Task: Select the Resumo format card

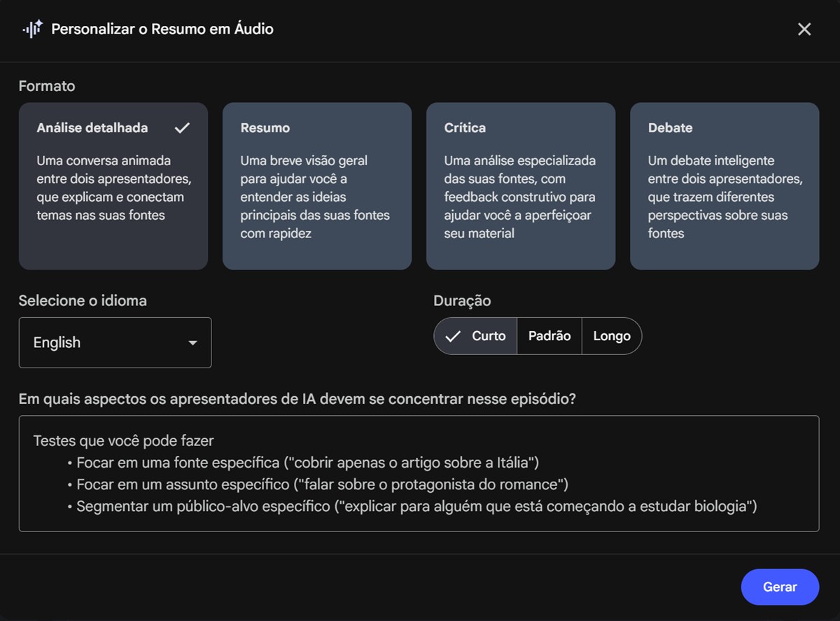Action: (316, 186)
